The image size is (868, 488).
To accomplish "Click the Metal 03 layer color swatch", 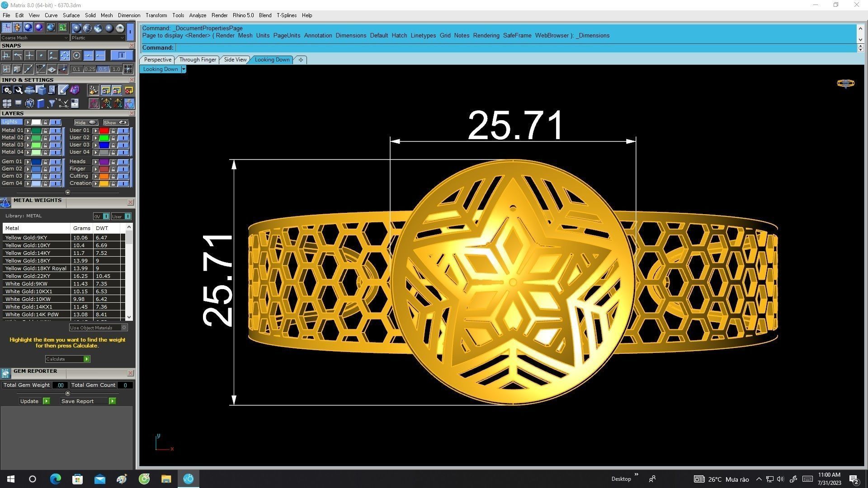I will click(x=36, y=145).
